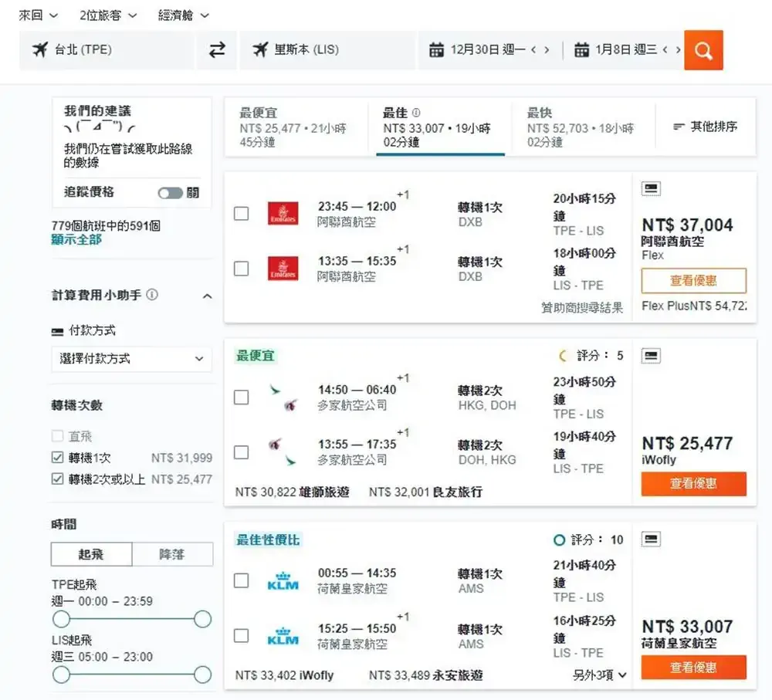Go to previous day for 1月8日 return
The width and height of the screenshot is (772, 700).
(665, 49)
